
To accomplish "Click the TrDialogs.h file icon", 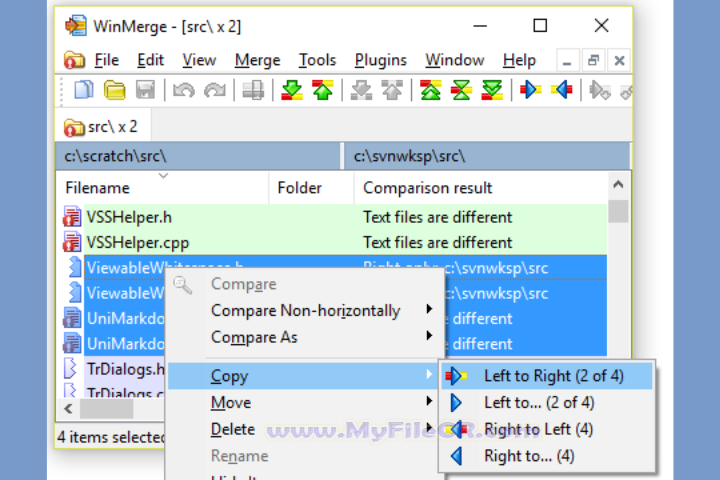I will coord(70,368).
